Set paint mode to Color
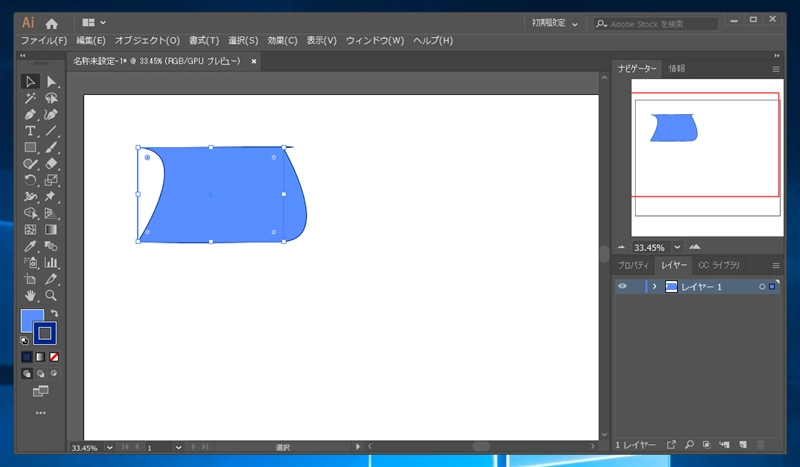Screen dimensions: 800x467 coord(27,357)
